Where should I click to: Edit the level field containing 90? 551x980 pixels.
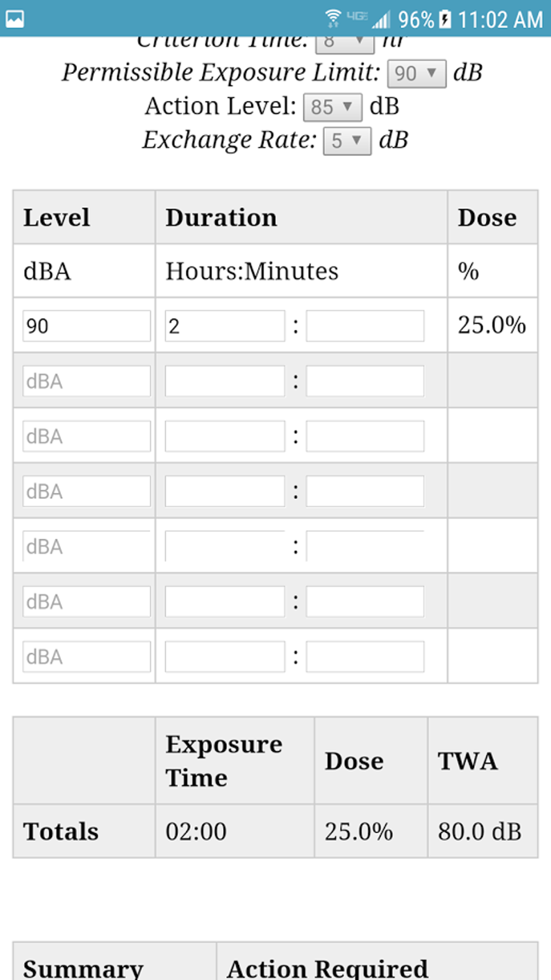tap(87, 326)
